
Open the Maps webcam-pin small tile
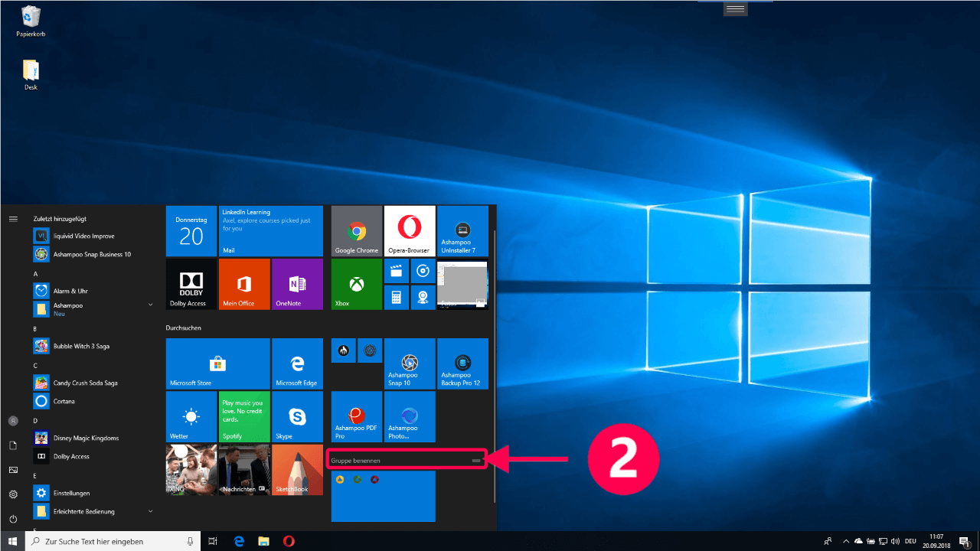[423, 297]
